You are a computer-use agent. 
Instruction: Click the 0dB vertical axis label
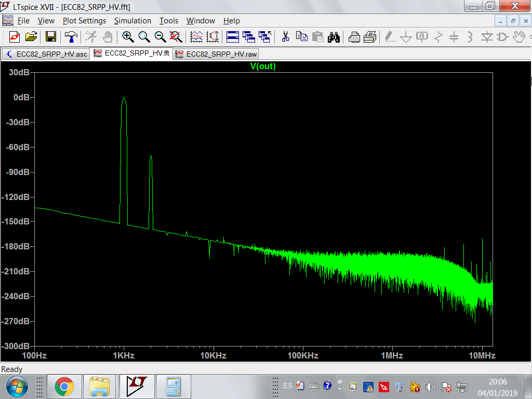tap(21, 97)
